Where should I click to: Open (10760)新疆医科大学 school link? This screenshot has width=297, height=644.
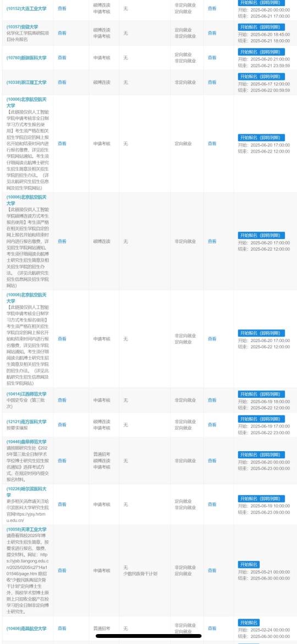26,58
